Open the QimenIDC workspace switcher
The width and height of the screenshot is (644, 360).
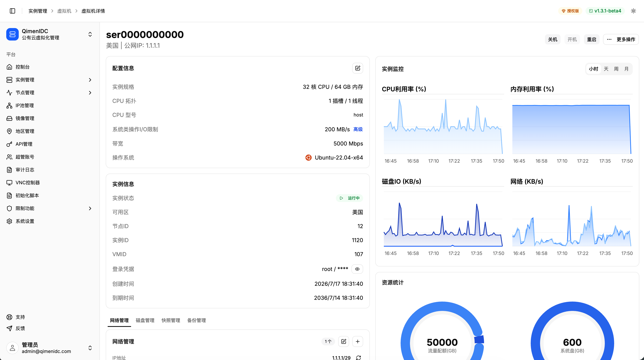[x=90, y=34]
